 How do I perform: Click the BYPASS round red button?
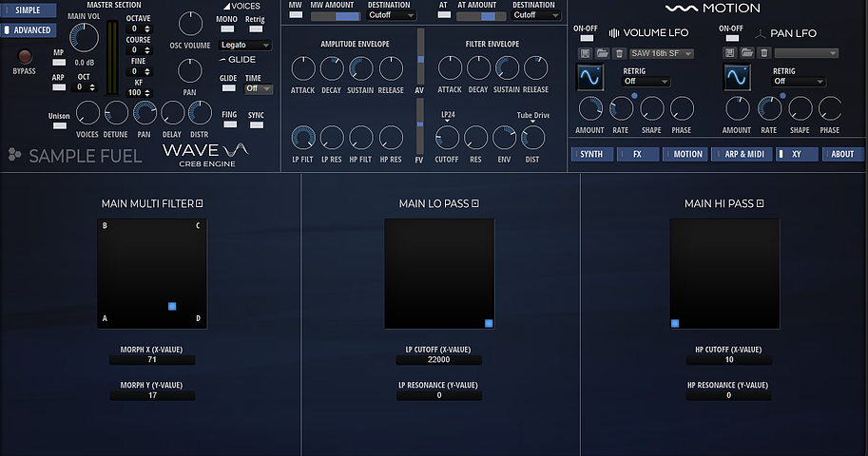[x=25, y=56]
